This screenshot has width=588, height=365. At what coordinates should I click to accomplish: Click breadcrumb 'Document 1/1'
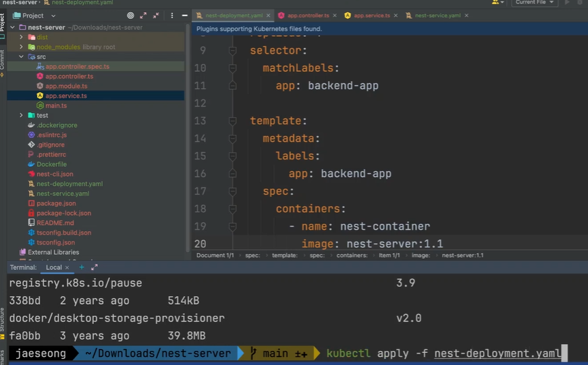215,255
